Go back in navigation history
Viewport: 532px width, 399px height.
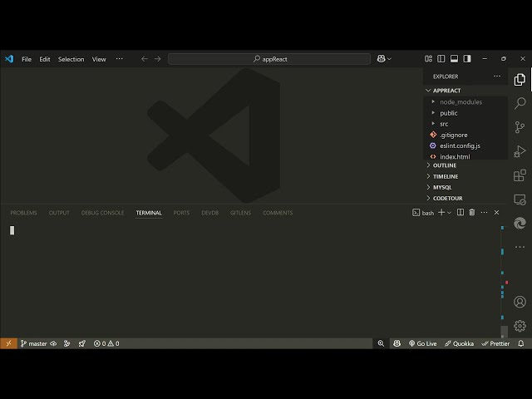click(145, 59)
